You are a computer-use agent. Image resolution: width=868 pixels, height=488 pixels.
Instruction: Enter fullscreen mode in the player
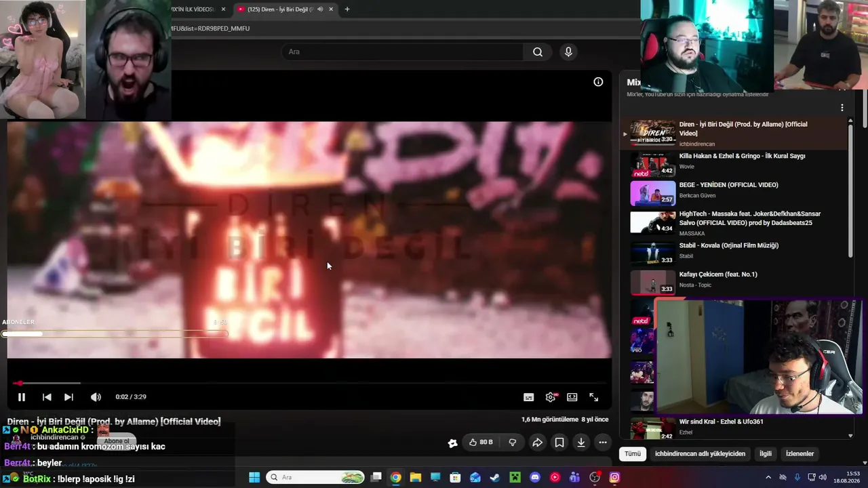594,397
